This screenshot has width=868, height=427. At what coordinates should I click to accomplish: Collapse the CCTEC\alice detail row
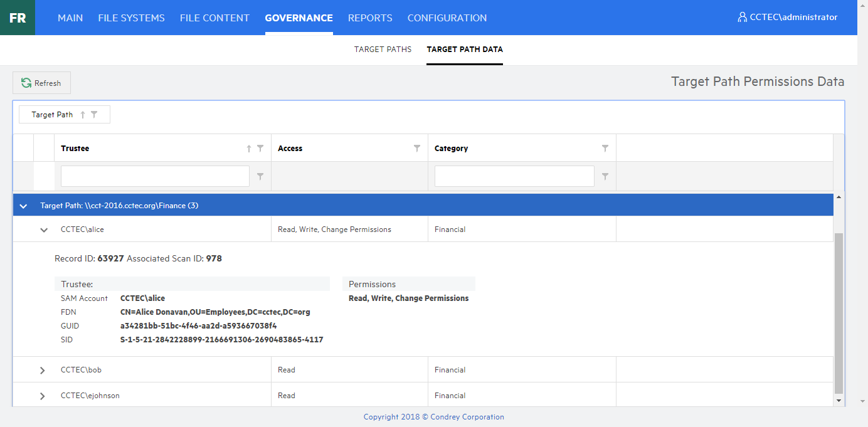pos(44,229)
